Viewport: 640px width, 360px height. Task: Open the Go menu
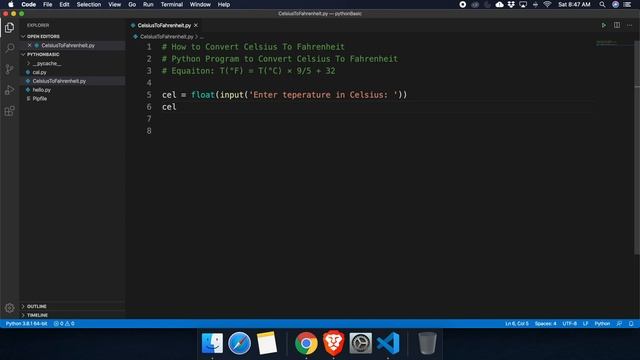(x=132, y=4)
